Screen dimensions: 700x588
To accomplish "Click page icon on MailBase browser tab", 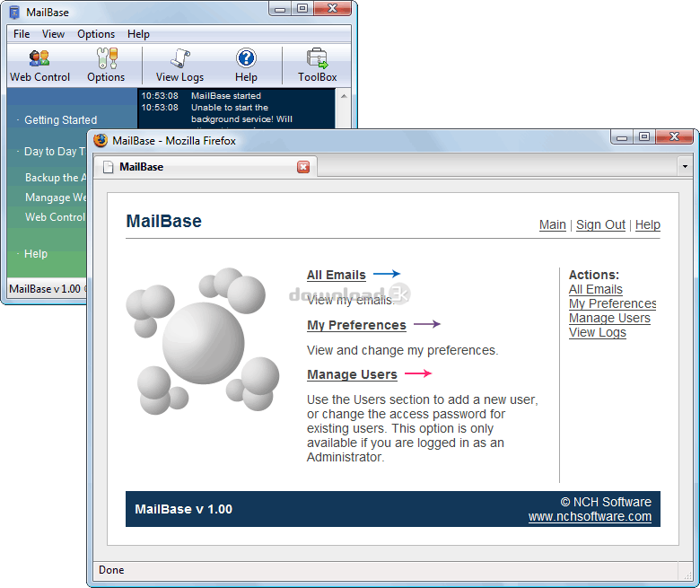I will click(x=108, y=167).
